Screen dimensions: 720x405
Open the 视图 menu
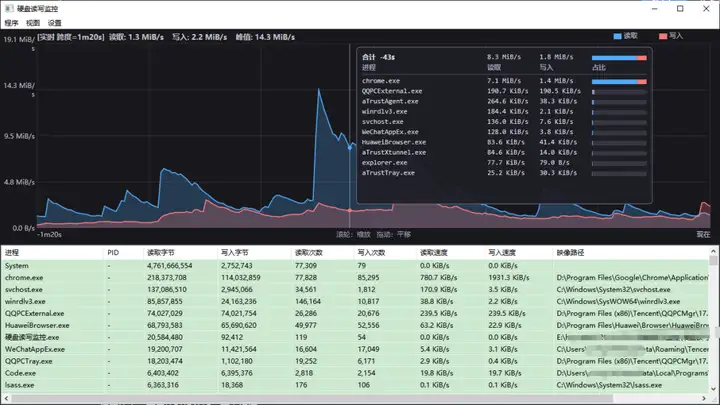[x=33, y=23]
